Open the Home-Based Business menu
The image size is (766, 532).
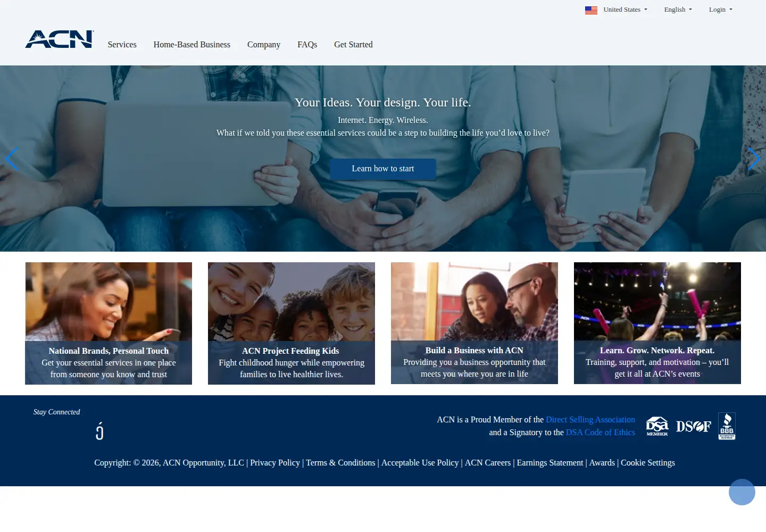pyautogui.click(x=192, y=45)
